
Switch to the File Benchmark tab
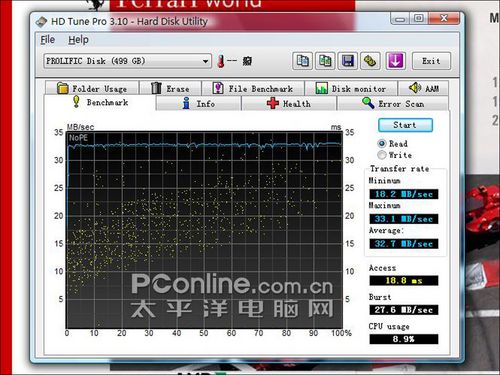253,88
